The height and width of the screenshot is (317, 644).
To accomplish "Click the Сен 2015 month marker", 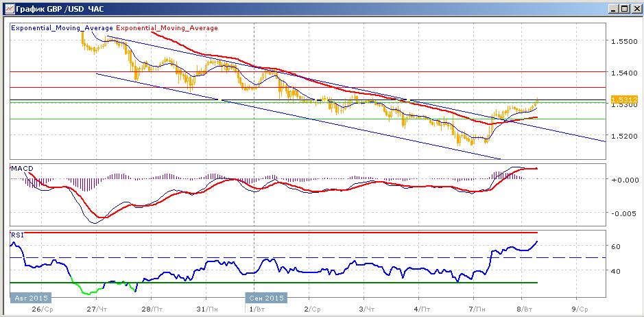I will coord(266,298).
